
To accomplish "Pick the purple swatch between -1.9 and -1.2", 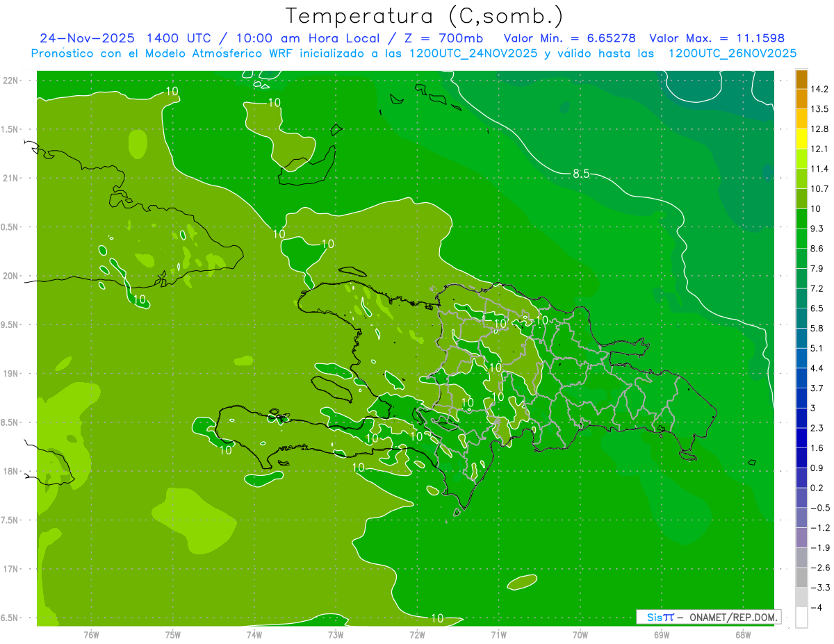I will pyautogui.click(x=801, y=538).
